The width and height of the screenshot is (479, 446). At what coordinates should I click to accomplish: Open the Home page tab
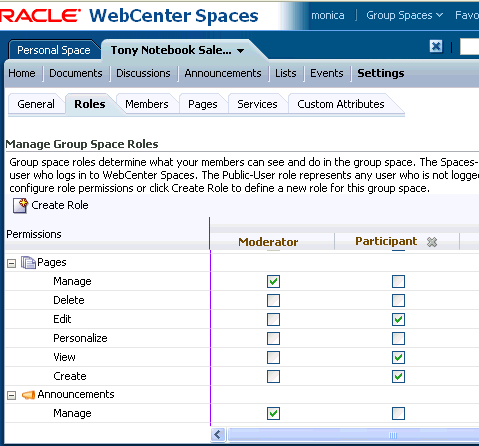pyautogui.click(x=22, y=73)
